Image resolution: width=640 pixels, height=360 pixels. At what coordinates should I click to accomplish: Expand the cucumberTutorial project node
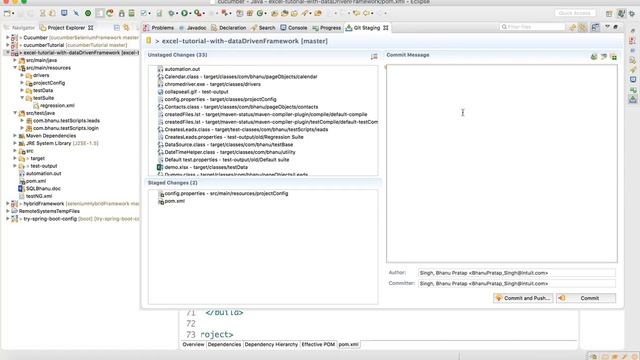8,45
